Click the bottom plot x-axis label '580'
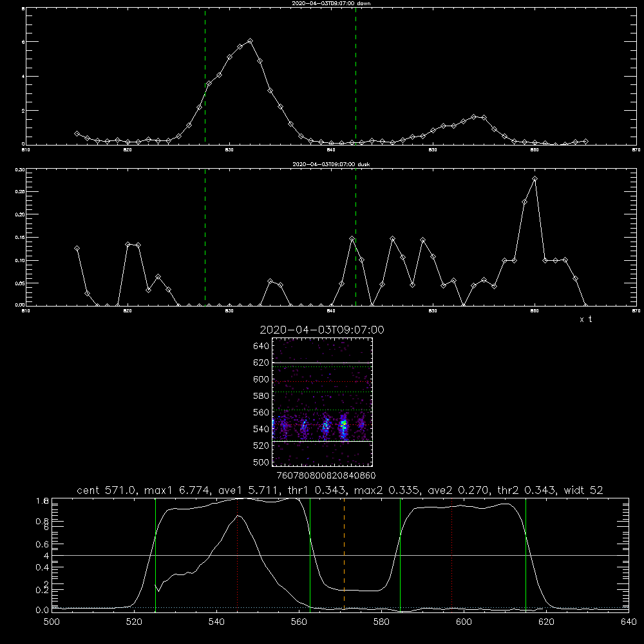The height and width of the screenshot is (644, 644). (381, 622)
